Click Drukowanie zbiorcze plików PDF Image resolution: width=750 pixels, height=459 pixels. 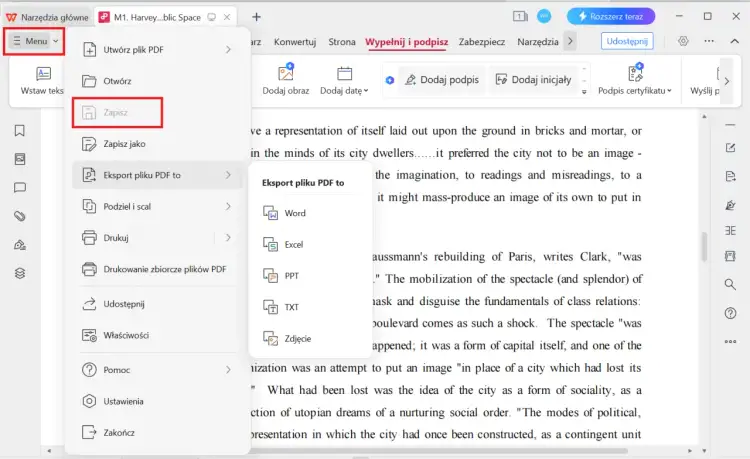click(x=157, y=269)
